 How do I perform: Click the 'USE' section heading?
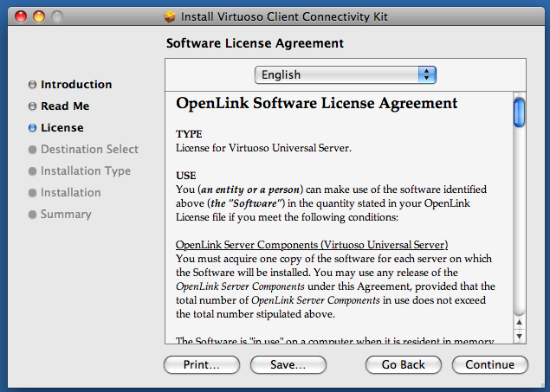click(186, 176)
